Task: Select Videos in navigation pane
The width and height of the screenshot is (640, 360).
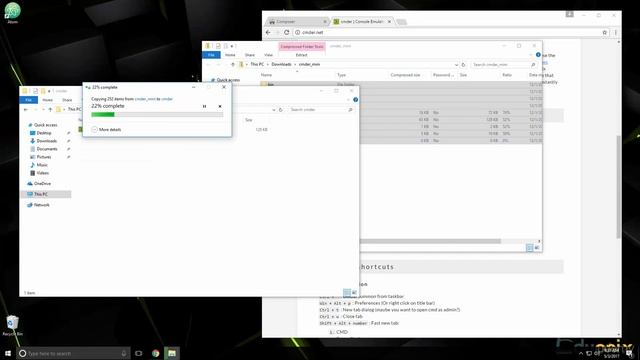Action: click(x=42, y=173)
